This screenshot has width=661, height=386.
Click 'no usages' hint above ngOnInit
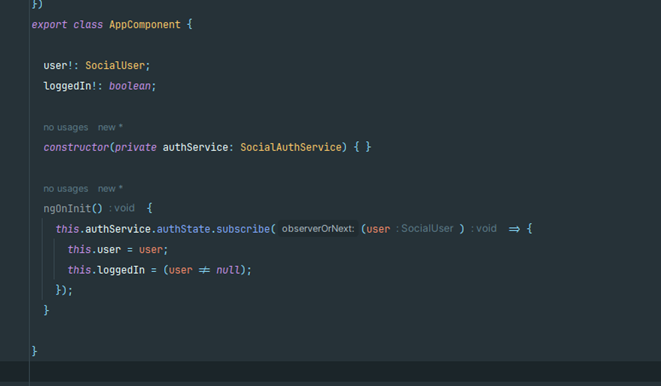coord(66,189)
